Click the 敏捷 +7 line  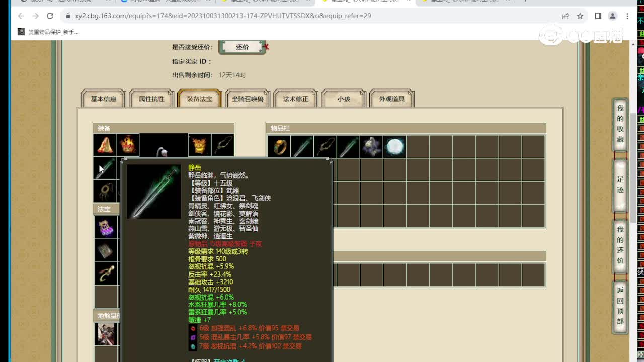coord(200,320)
